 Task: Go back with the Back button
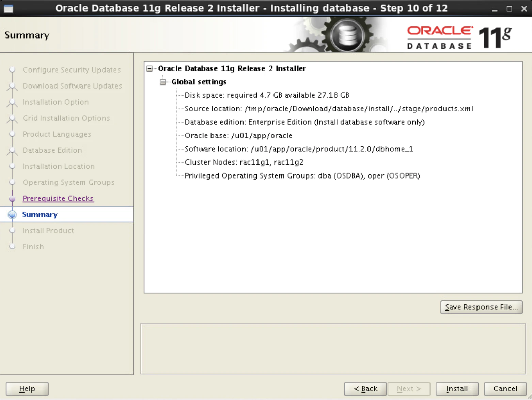click(365, 389)
